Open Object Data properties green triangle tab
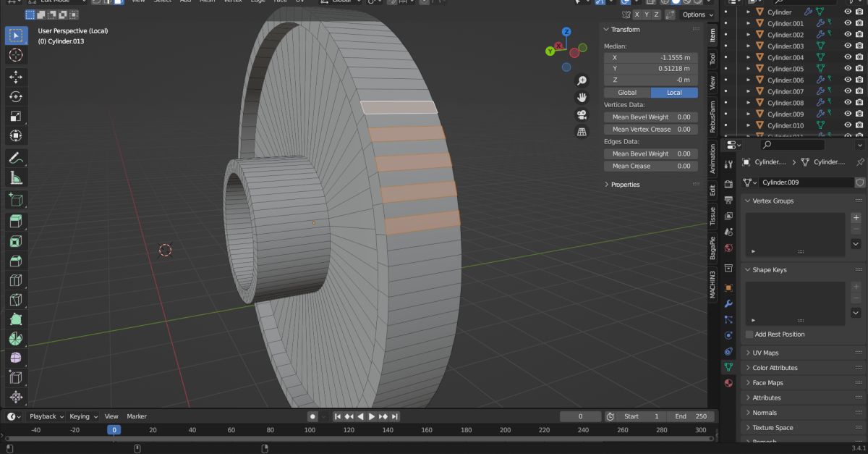868x454 pixels. [728, 368]
